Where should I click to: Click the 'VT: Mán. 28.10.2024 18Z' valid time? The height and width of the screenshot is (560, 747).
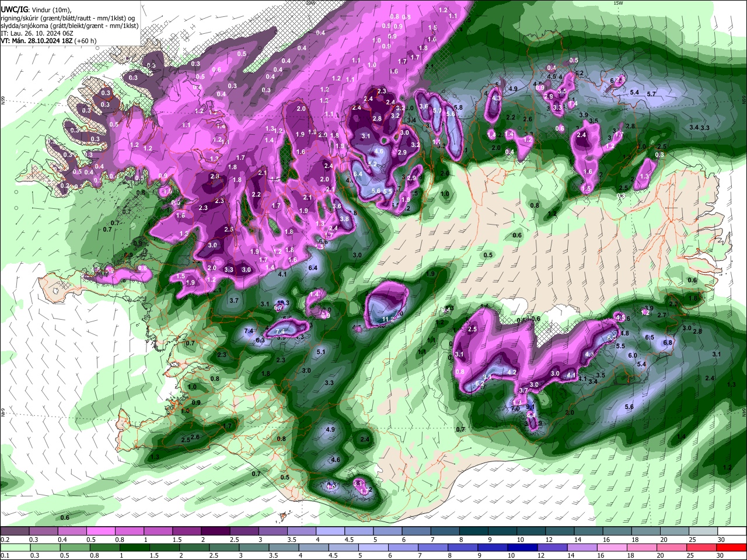pos(37,41)
